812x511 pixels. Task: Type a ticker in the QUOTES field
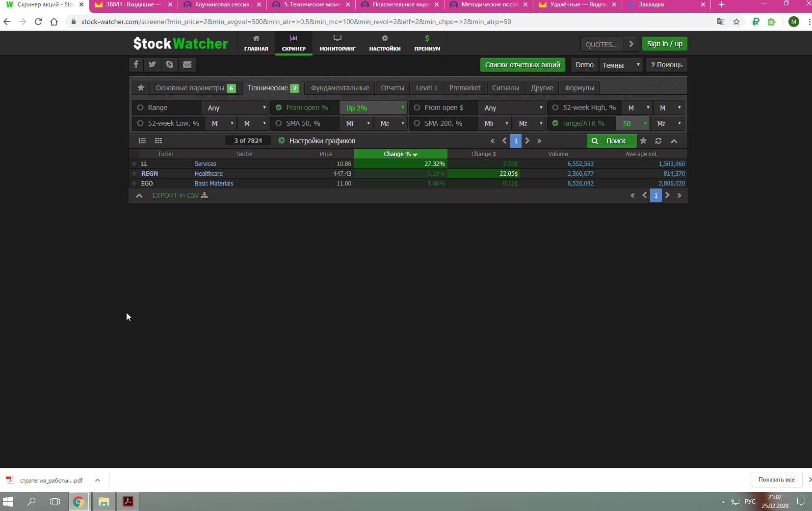click(602, 44)
